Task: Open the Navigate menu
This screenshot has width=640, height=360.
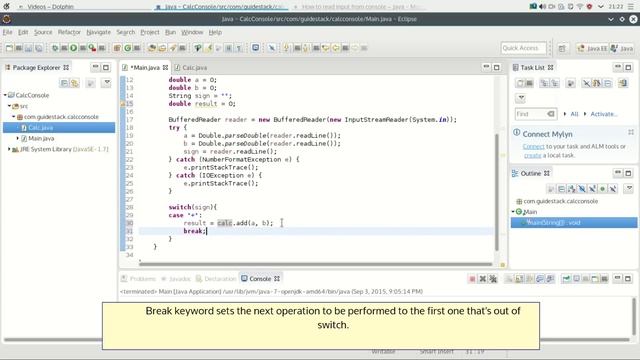Action: [x=98, y=32]
